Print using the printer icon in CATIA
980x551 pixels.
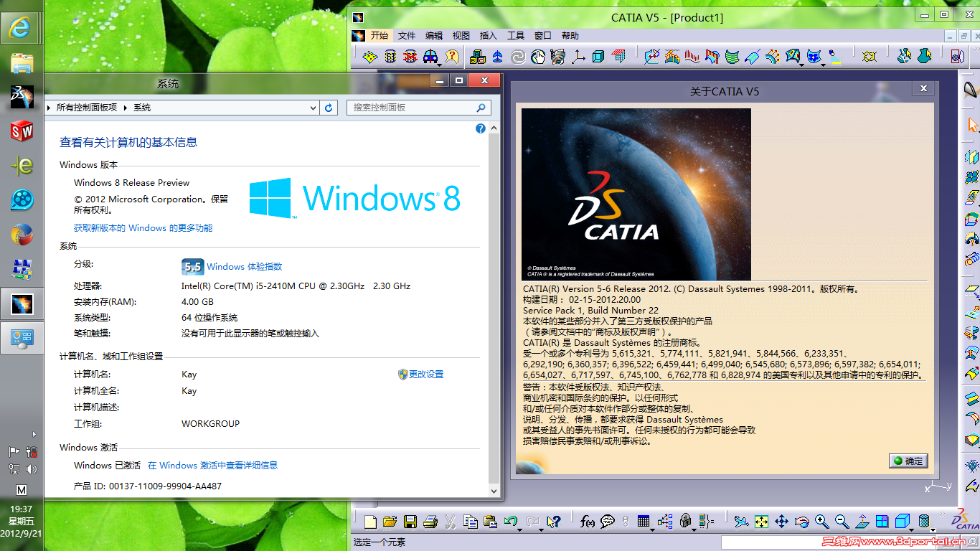[430, 522]
